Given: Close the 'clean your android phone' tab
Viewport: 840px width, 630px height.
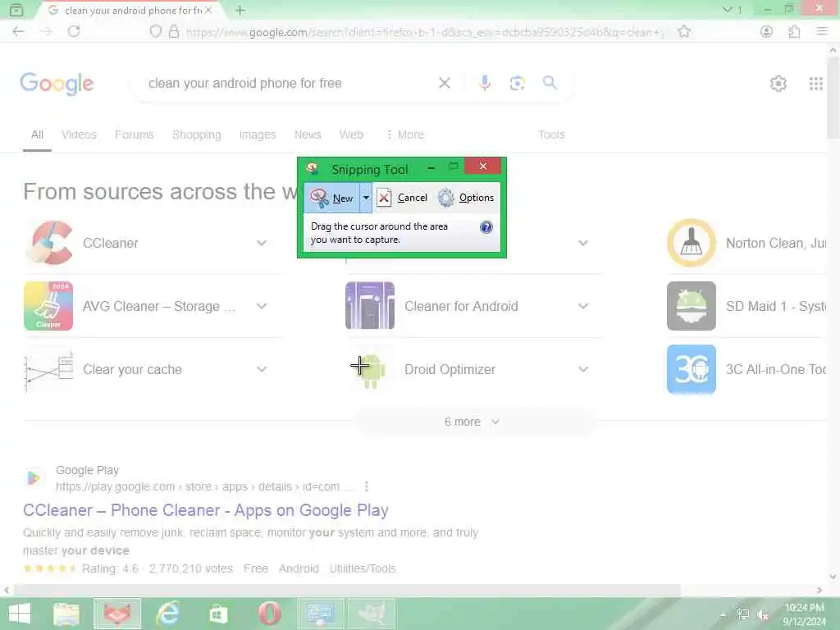Looking at the screenshot, I should (x=208, y=10).
